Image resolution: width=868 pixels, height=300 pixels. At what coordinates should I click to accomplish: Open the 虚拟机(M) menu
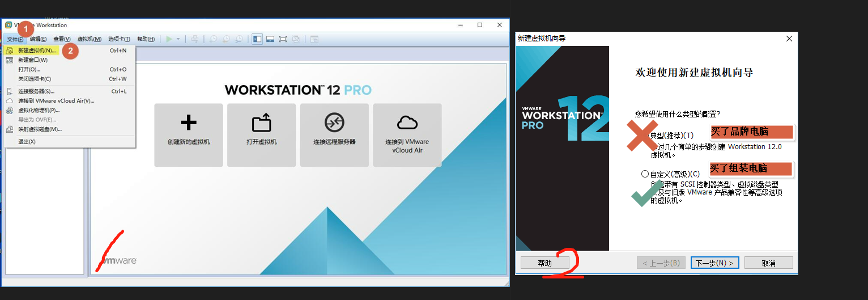pos(89,39)
